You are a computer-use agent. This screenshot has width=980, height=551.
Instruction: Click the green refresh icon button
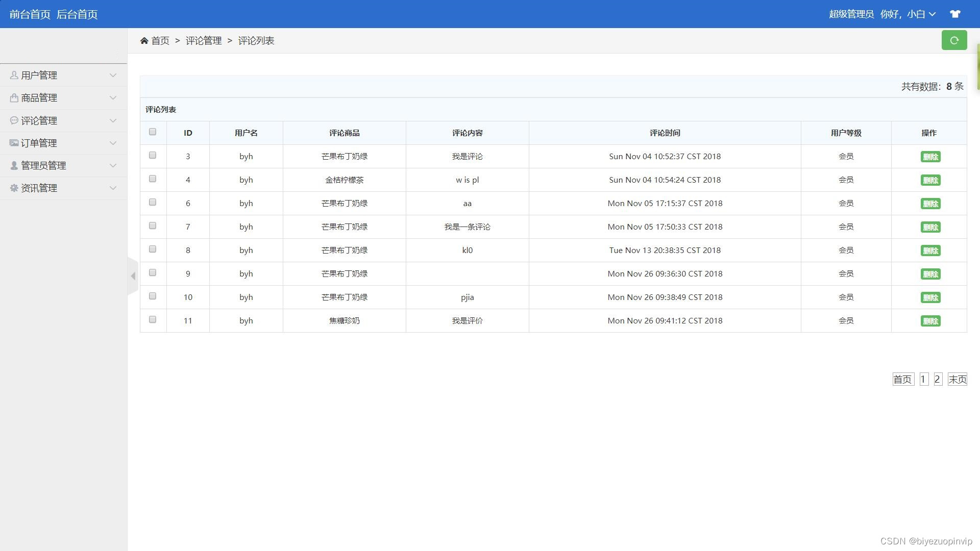[954, 40]
